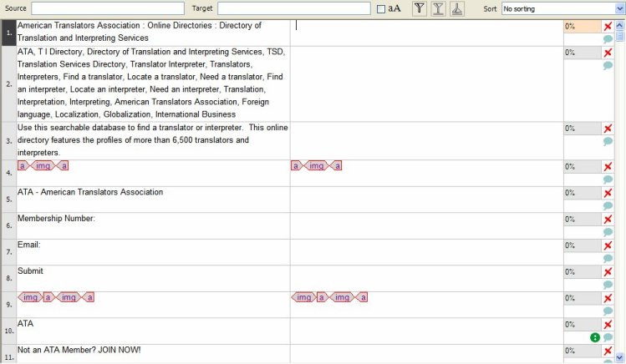Click the green circle icon in row 10
This screenshot has height=364, width=626.
(595, 337)
